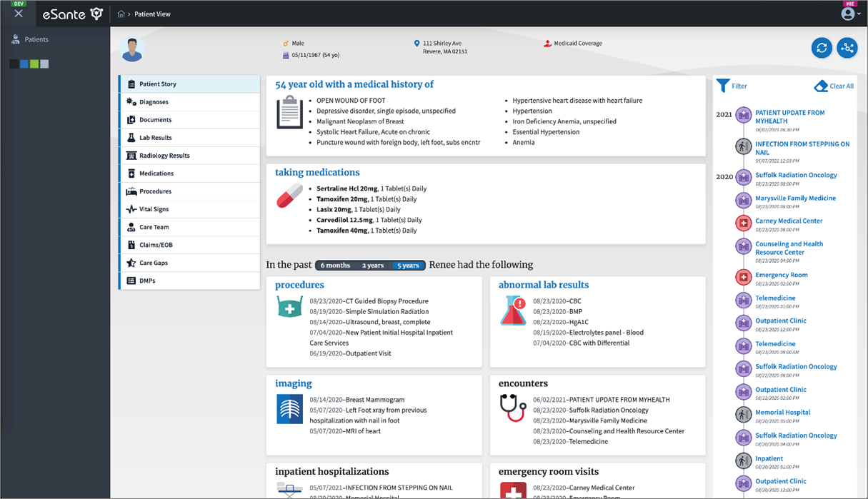Open the user account menu dropdown
Image resolution: width=868 pixels, height=499 pixels.
point(850,14)
